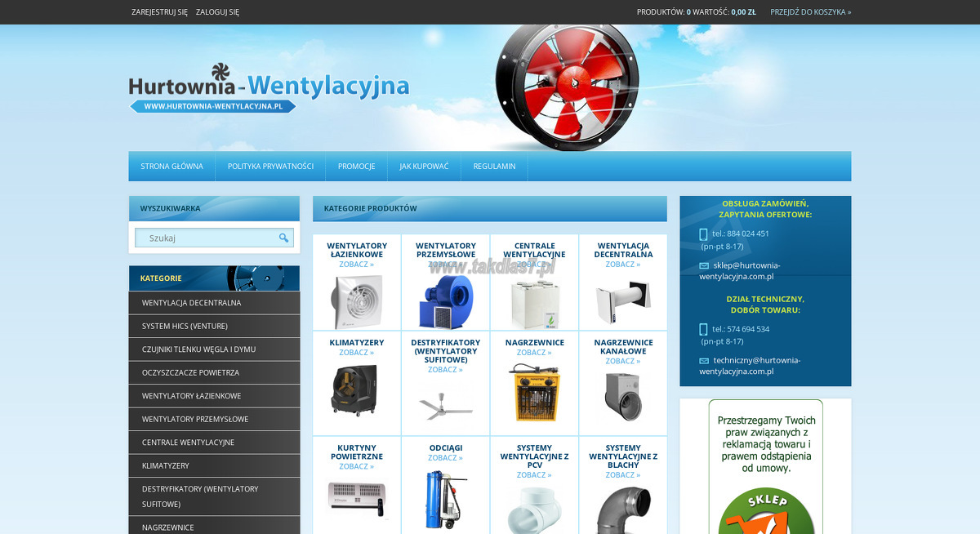Click Zobacz under Nagrzewnice grid tile
The height and width of the screenshot is (534, 980).
(x=534, y=353)
